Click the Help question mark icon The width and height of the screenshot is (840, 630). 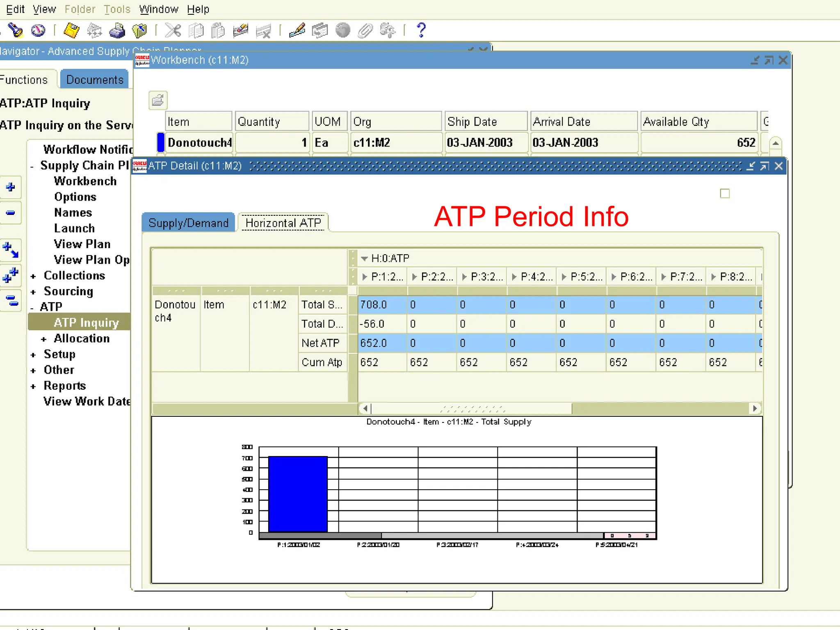point(421,30)
